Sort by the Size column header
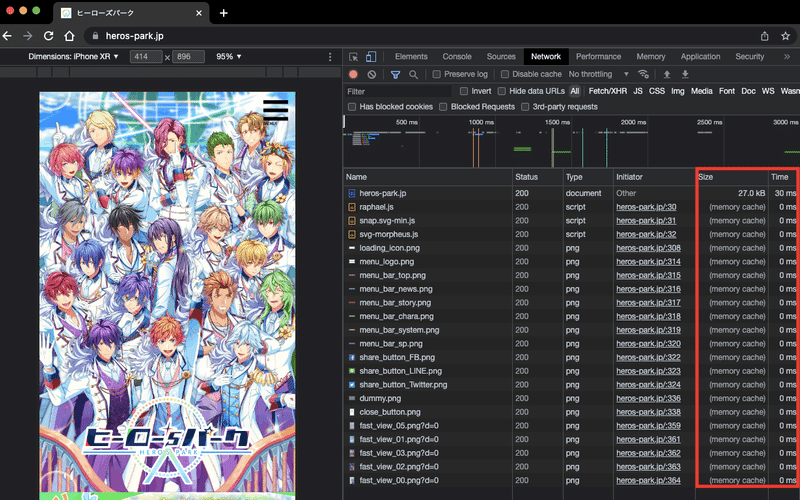Viewport: 800px width, 500px height. (732, 177)
